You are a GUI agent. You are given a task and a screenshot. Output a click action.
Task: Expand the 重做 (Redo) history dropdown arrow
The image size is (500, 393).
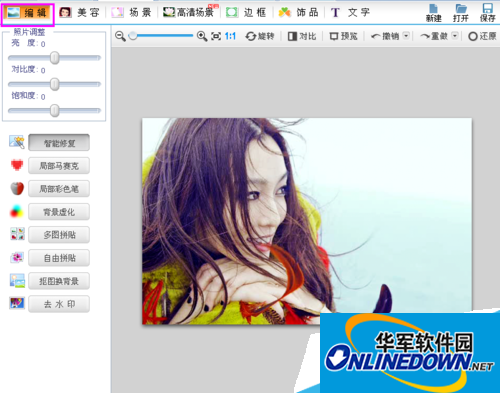[x=455, y=36]
